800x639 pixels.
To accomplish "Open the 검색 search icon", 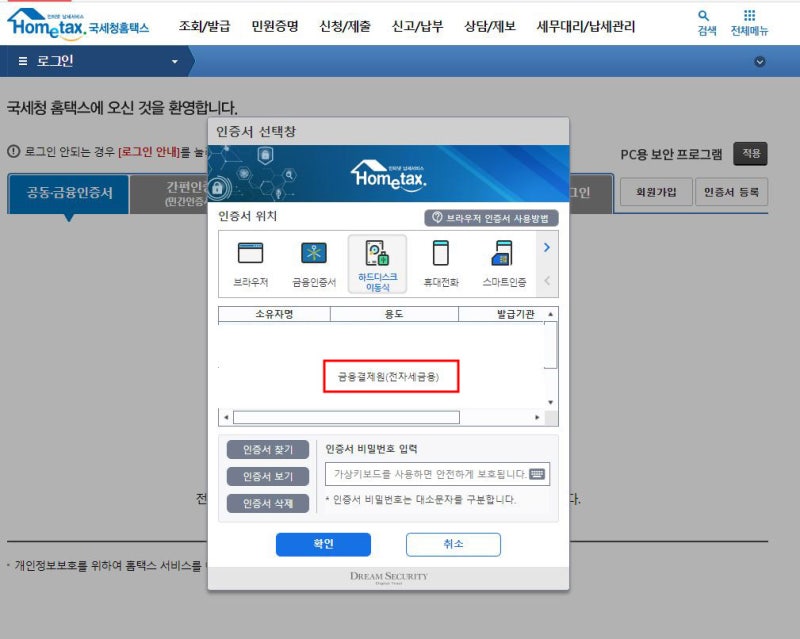I will pyautogui.click(x=707, y=23).
